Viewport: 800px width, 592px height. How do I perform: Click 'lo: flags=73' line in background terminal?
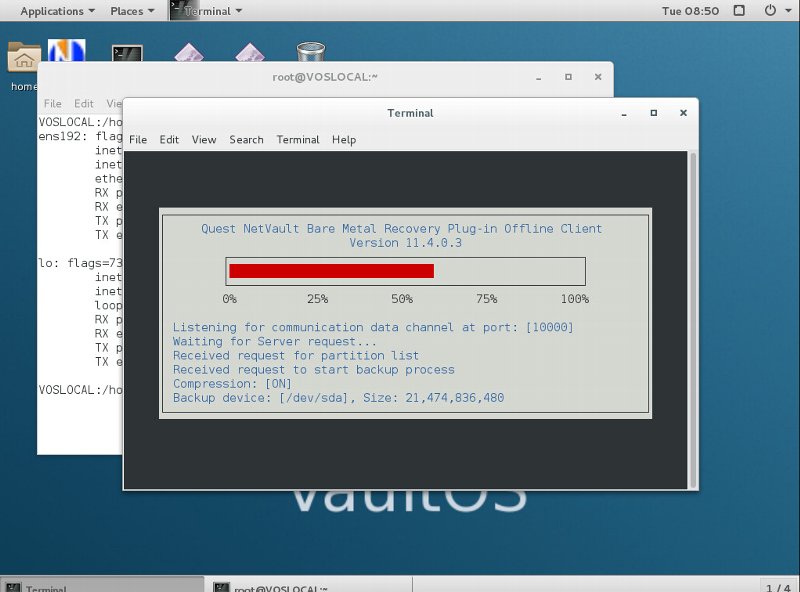pos(81,263)
